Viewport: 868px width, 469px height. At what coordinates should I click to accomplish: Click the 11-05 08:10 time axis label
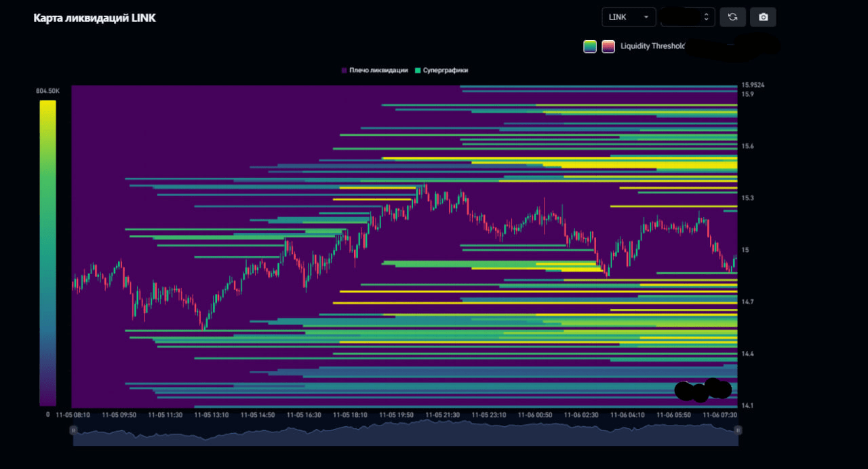[73, 414]
